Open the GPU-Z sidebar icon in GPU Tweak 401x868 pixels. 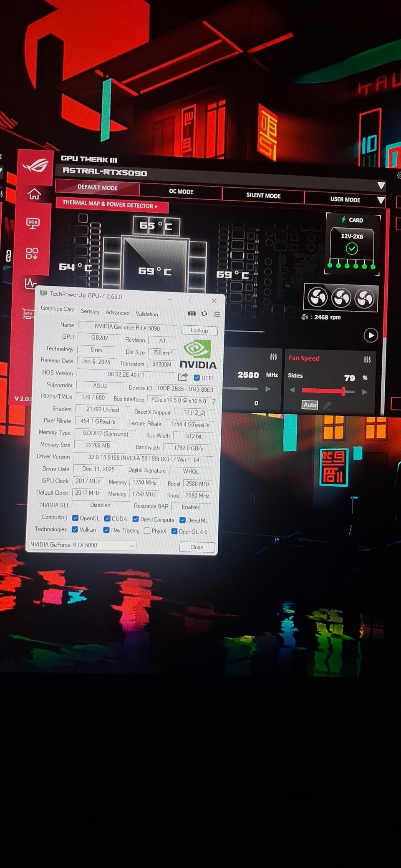click(28, 314)
